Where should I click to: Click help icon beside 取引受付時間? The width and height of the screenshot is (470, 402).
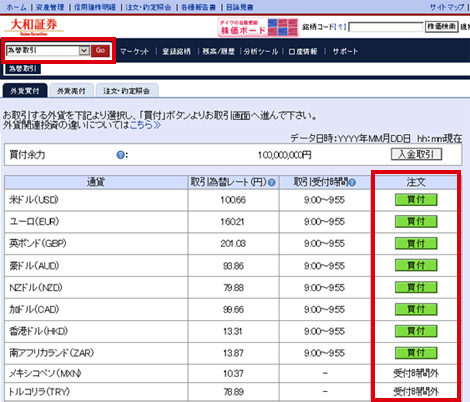click(x=352, y=182)
